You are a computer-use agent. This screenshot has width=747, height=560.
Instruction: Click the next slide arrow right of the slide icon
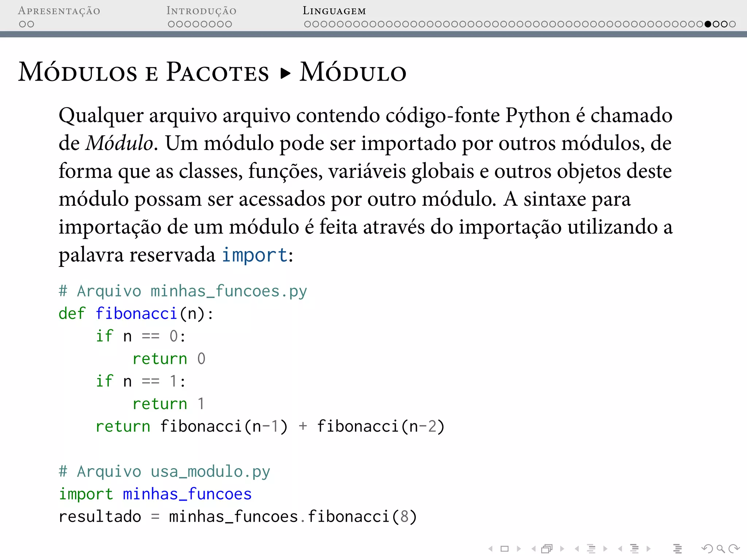519,549
